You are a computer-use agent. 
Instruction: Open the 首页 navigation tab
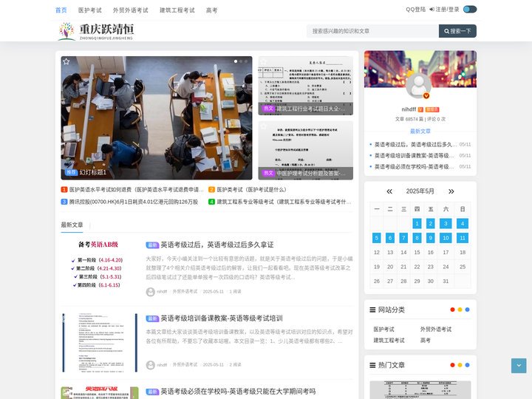coord(61,10)
